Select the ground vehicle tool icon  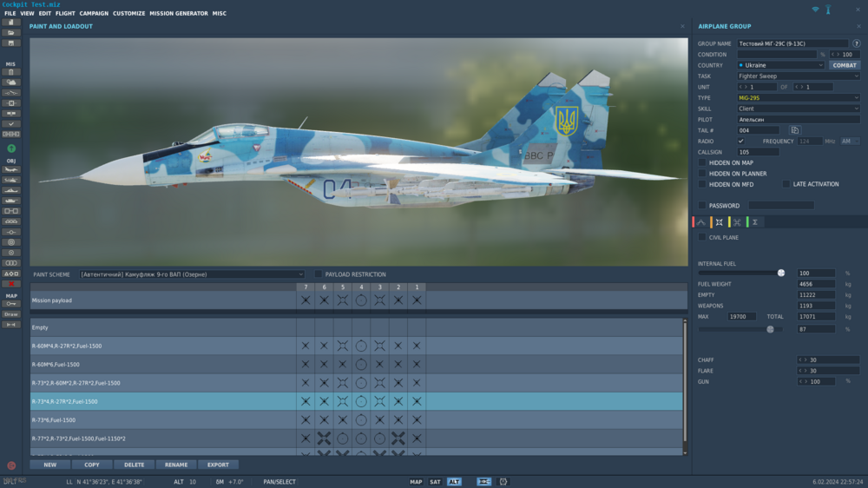[x=11, y=201]
